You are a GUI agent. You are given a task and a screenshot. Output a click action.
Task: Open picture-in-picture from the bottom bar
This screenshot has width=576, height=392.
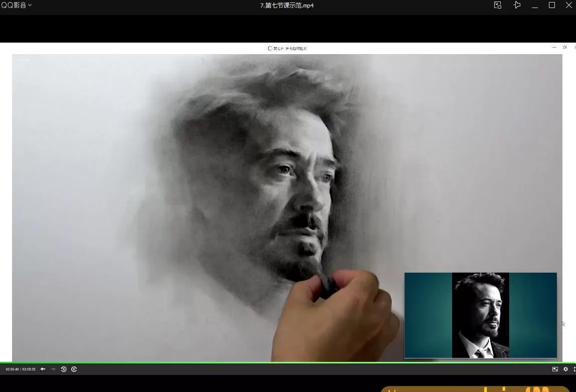(555, 369)
